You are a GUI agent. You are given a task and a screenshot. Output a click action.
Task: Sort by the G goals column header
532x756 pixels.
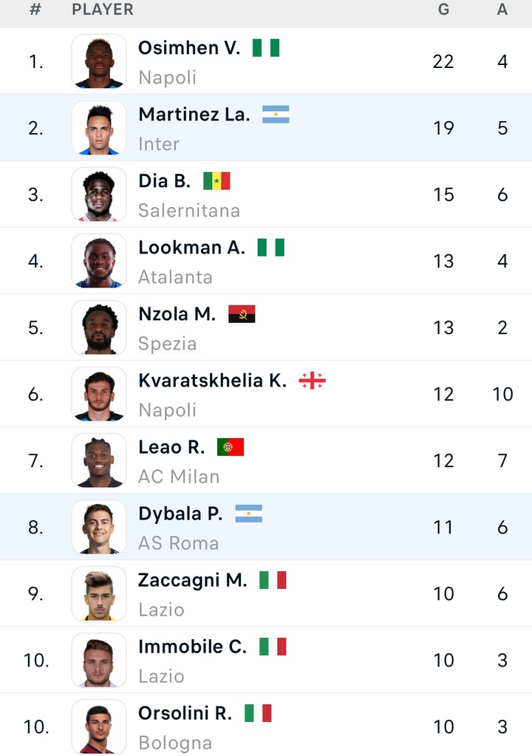444,10
